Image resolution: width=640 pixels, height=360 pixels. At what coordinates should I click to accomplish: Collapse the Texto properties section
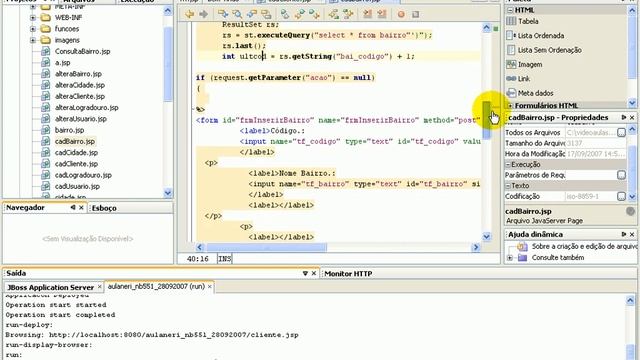click(508, 186)
